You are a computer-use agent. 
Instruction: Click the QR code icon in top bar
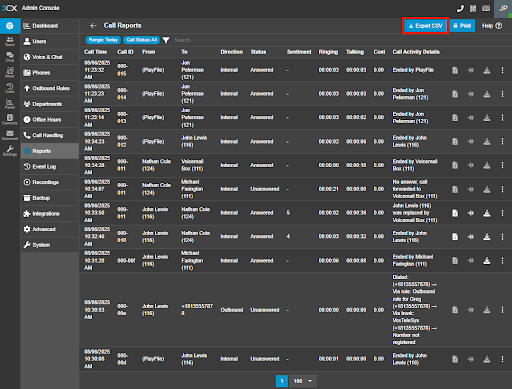(473, 8)
